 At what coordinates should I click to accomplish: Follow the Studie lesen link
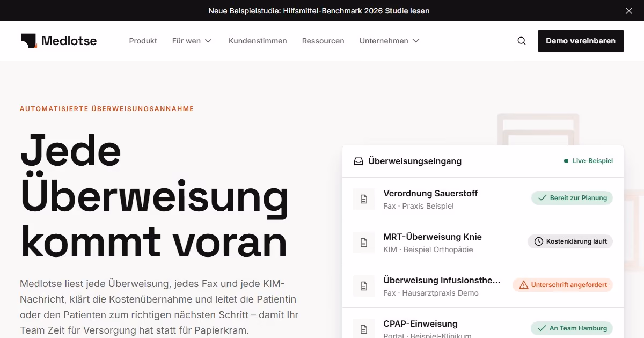[x=407, y=11]
